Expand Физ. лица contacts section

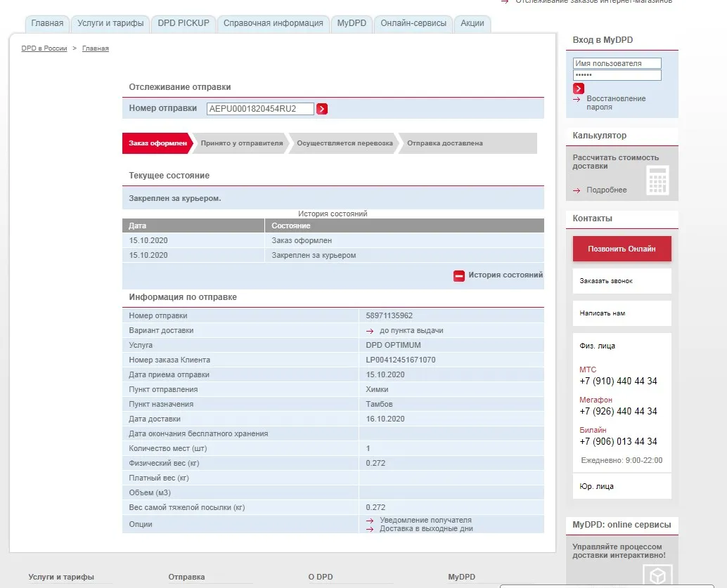tap(597, 346)
